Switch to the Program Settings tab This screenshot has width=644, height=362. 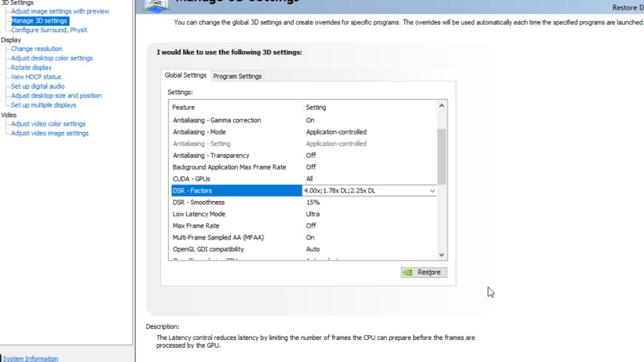click(237, 76)
